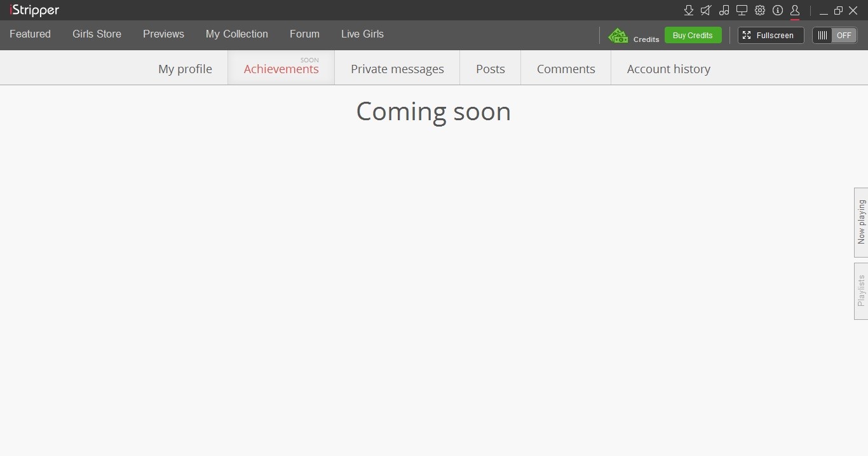Click the green credits money icon
This screenshot has width=868, height=456.
[618, 36]
